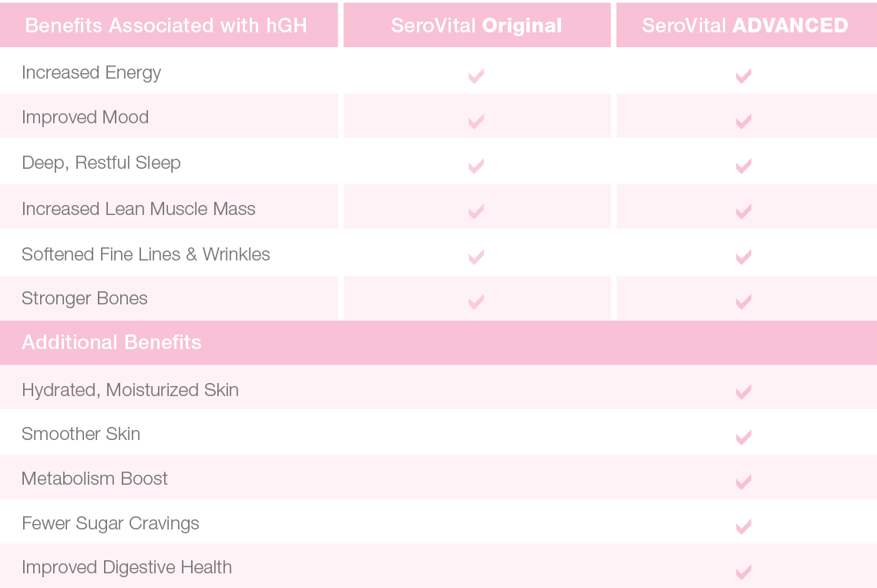Viewport: 877px width, 588px height.
Task: Click the Increased Energy row label
Action: pyautogui.click(x=92, y=72)
